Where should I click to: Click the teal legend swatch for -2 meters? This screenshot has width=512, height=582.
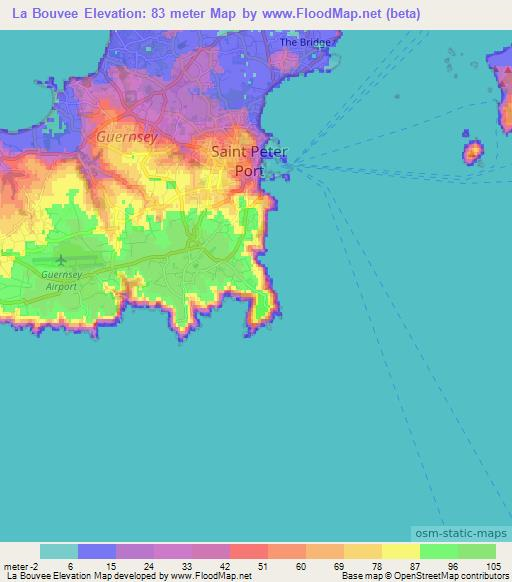coord(59,551)
